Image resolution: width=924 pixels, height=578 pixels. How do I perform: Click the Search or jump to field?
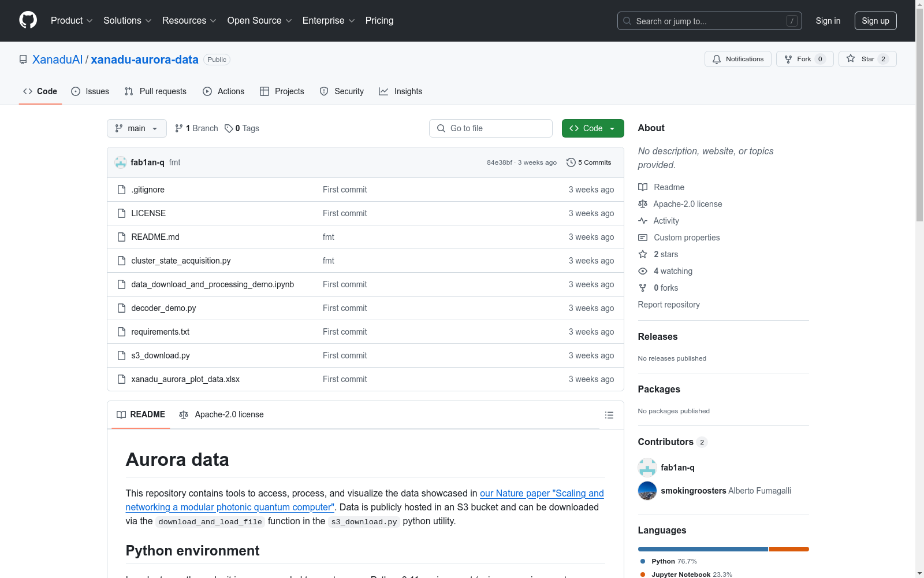(x=710, y=21)
